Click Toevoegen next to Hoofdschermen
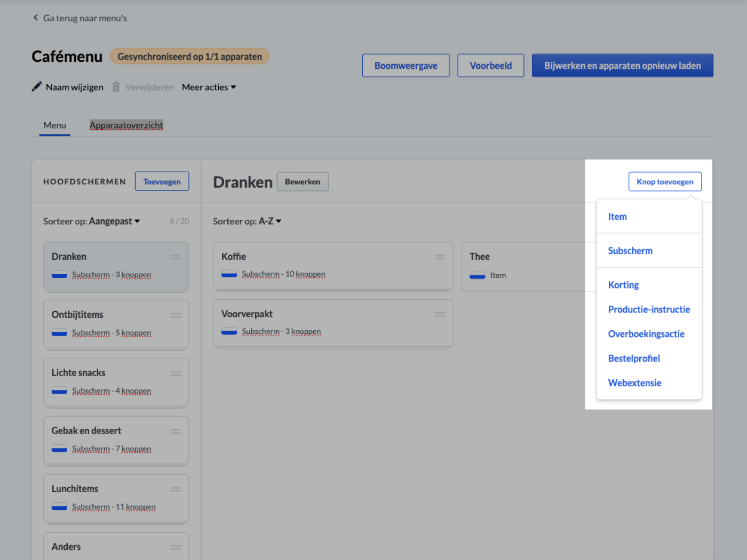Screen dimensions: 747x560 [162, 181]
